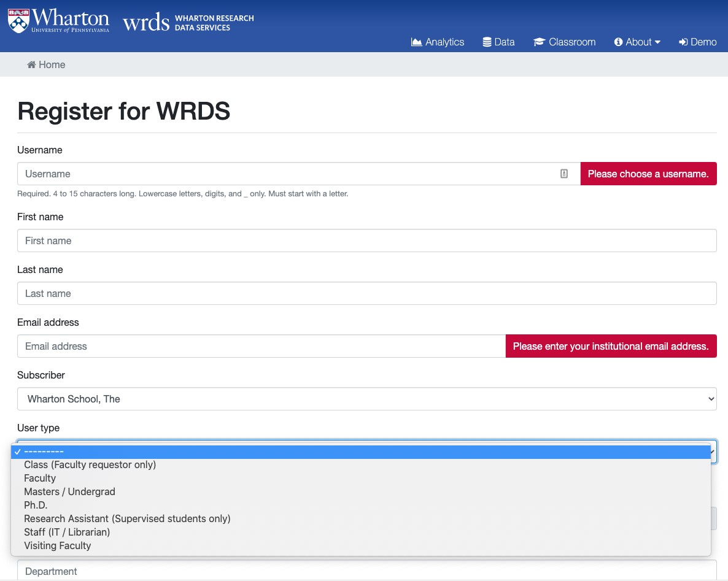The height and width of the screenshot is (581, 728).
Task: Click the Wharton University of Pennsylvania logo
Action: pos(58,21)
